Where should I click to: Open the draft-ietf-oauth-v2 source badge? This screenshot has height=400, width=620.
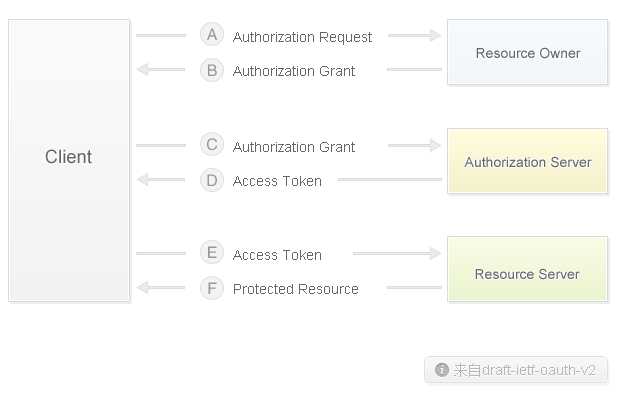pos(516,370)
